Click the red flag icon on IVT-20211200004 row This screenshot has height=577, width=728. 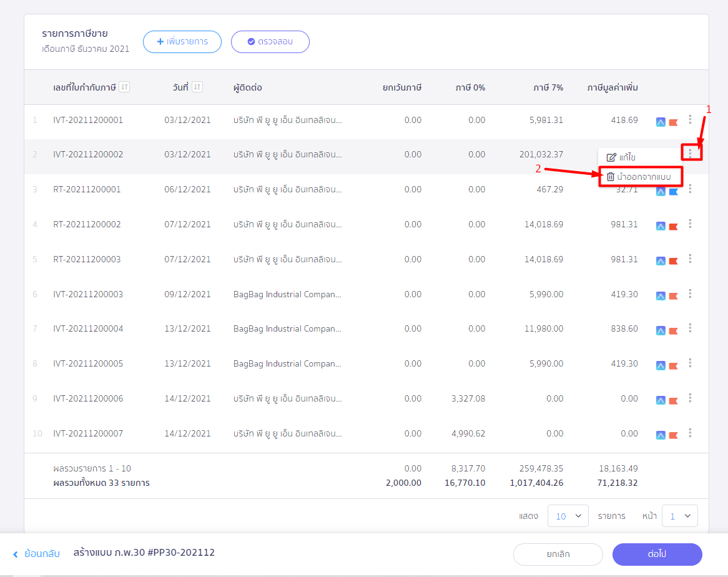(x=674, y=331)
